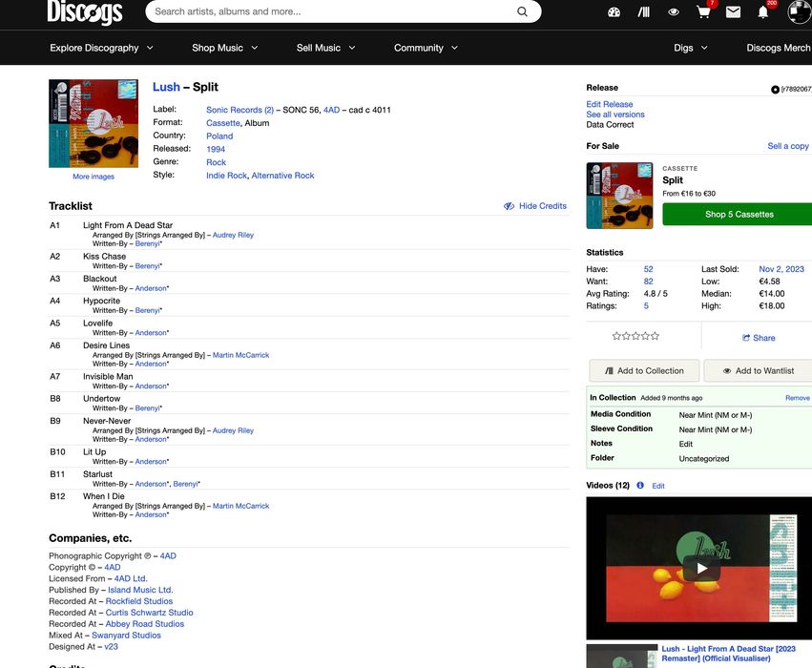Remove release from collection
The image size is (812, 668).
(797, 398)
